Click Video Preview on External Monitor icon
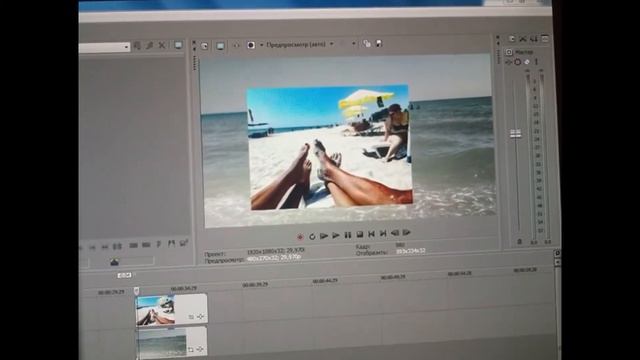This screenshot has width=640, height=360. [x=220, y=45]
